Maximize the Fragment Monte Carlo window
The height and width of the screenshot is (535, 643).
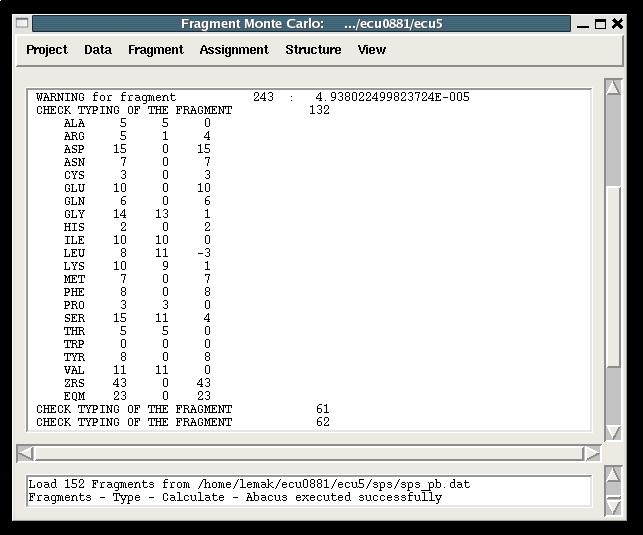(x=601, y=24)
